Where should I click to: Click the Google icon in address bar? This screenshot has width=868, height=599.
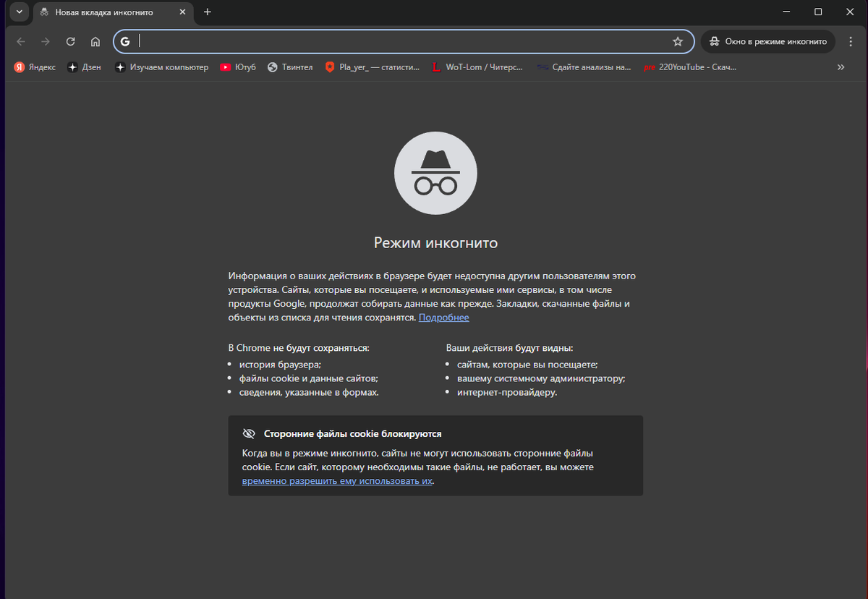126,42
